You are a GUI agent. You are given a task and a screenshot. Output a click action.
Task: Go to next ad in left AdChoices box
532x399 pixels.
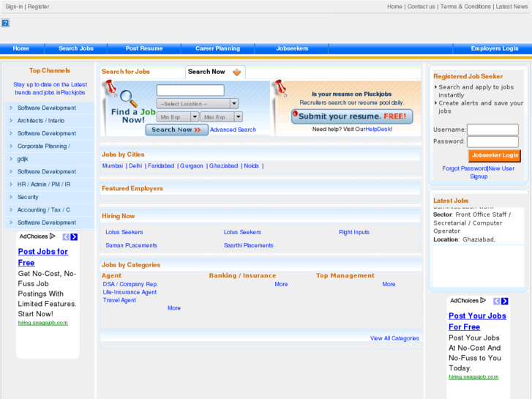click(74, 236)
